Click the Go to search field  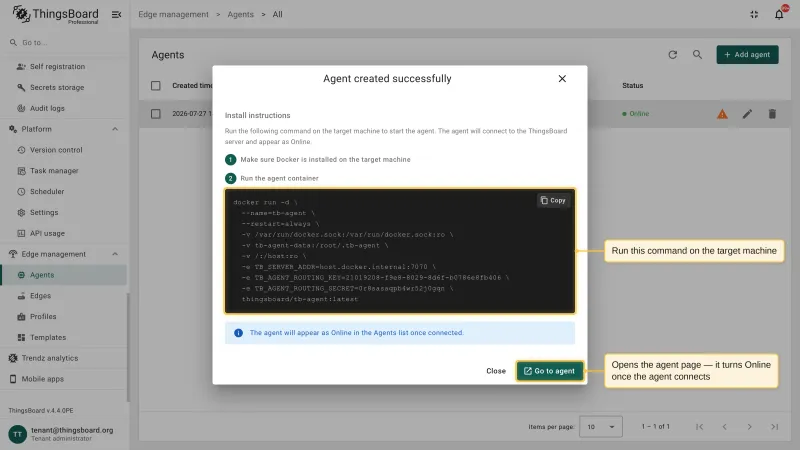[64, 42]
